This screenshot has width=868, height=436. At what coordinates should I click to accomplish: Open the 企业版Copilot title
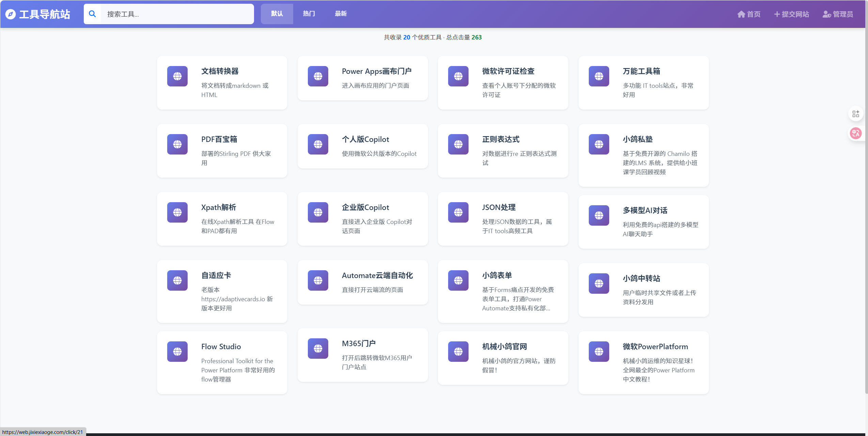point(365,207)
